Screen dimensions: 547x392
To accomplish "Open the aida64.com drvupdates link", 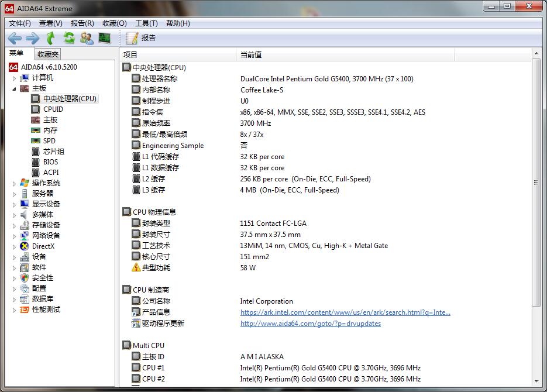I will (x=311, y=324).
